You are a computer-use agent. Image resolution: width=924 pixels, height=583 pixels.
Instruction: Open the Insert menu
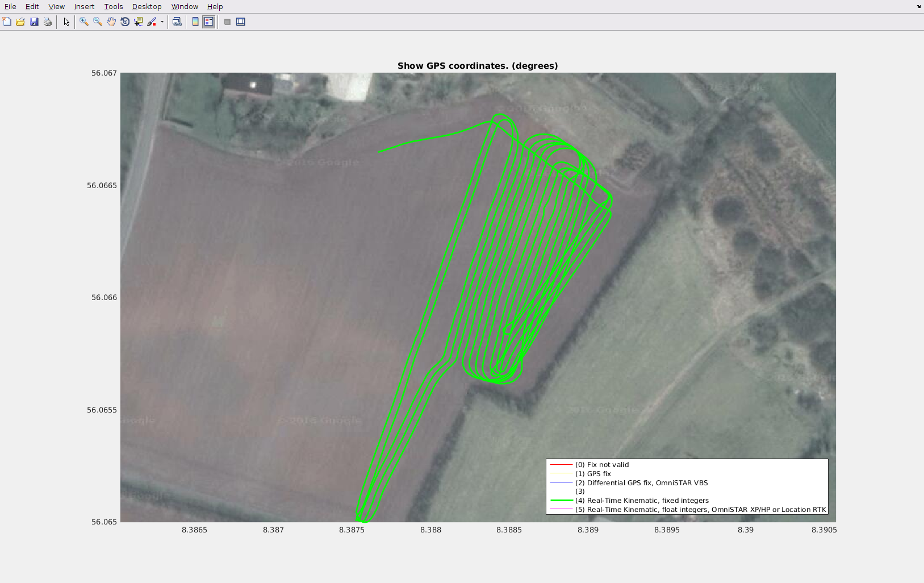click(84, 7)
